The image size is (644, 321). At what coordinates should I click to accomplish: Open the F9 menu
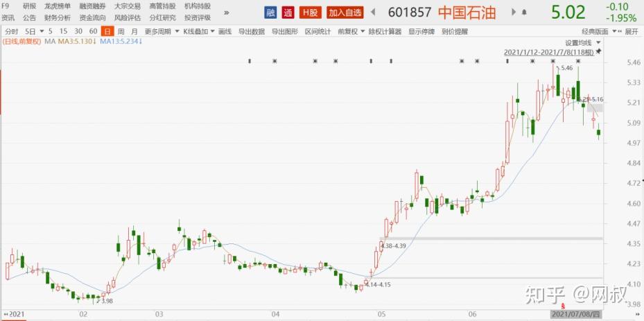(6, 6)
